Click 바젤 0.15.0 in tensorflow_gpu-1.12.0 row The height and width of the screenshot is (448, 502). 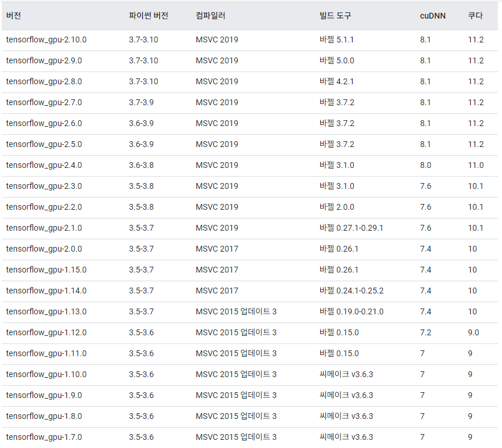pos(339,333)
